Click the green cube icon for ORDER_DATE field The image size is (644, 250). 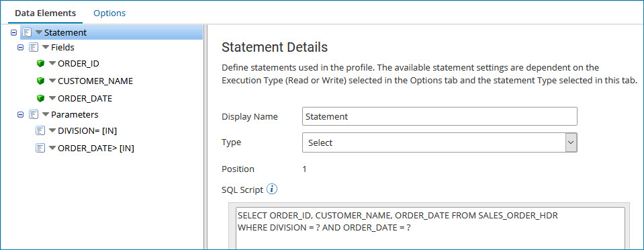(40, 99)
